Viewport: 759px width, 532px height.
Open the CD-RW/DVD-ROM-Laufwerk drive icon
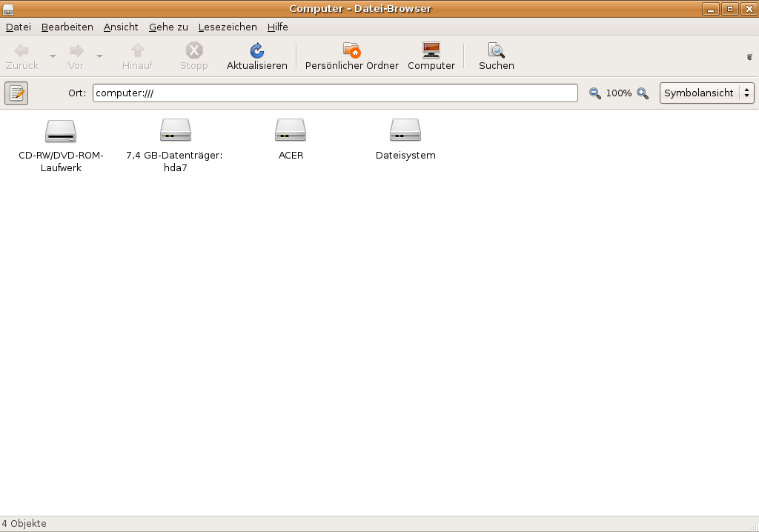click(61, 132)
